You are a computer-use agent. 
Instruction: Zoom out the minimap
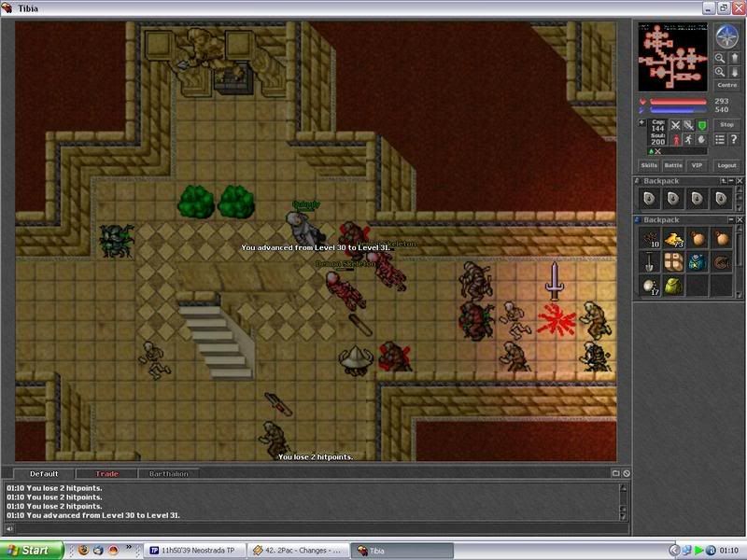click(x=720, y=58)
